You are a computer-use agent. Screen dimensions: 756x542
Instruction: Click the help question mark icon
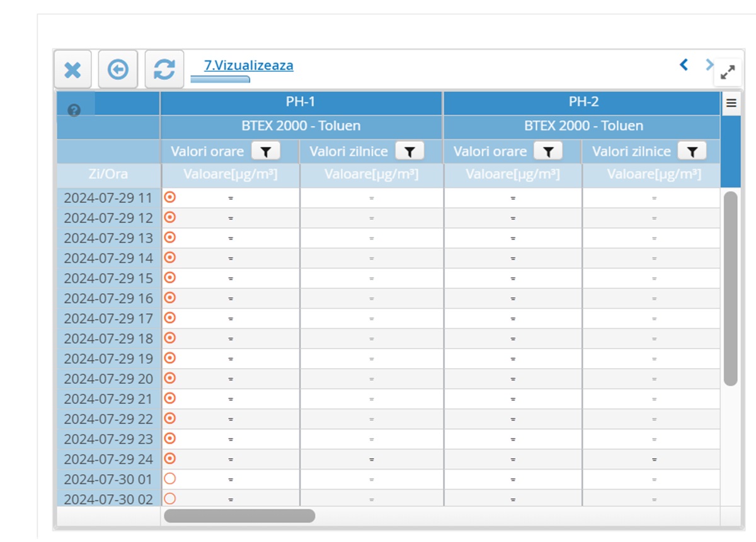pyautogui.click(x=74, y=111)
